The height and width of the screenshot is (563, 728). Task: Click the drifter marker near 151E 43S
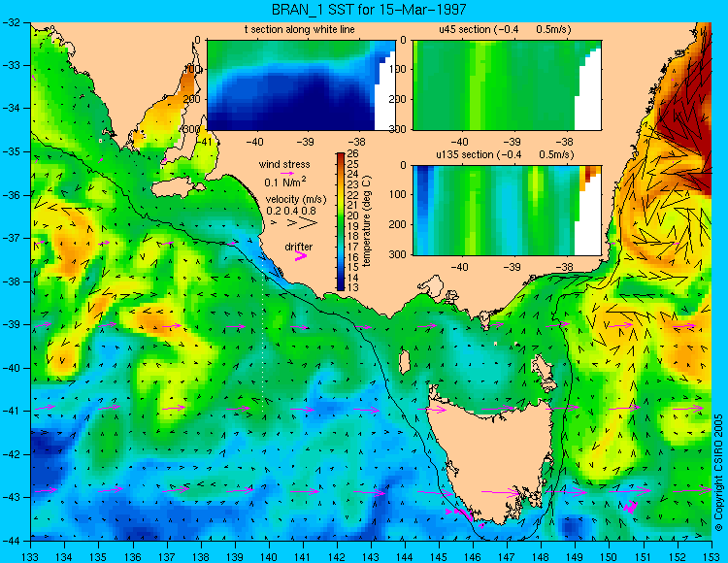[630, 507]
